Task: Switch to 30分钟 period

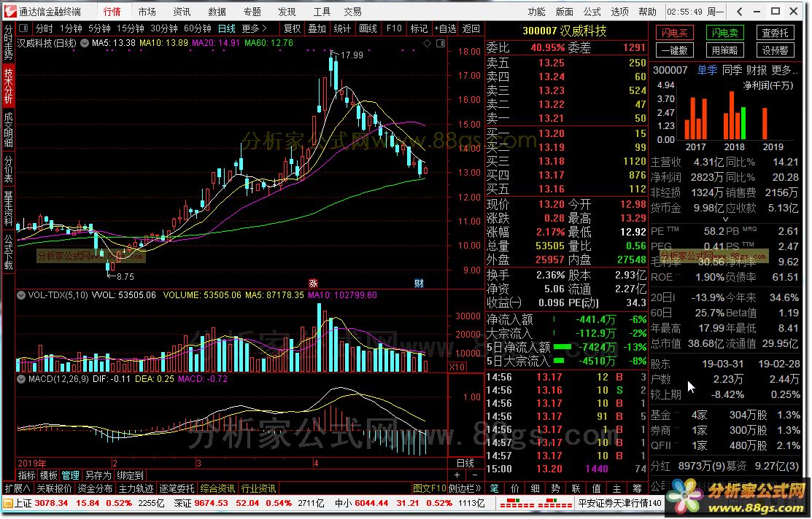Action: click(163, 28)
